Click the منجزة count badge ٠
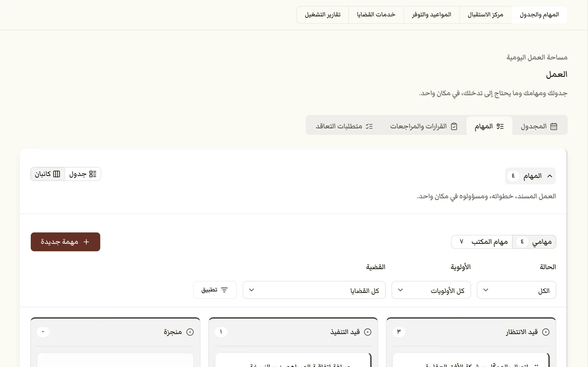This screenshot has height=367, width=588. (43, 332)
